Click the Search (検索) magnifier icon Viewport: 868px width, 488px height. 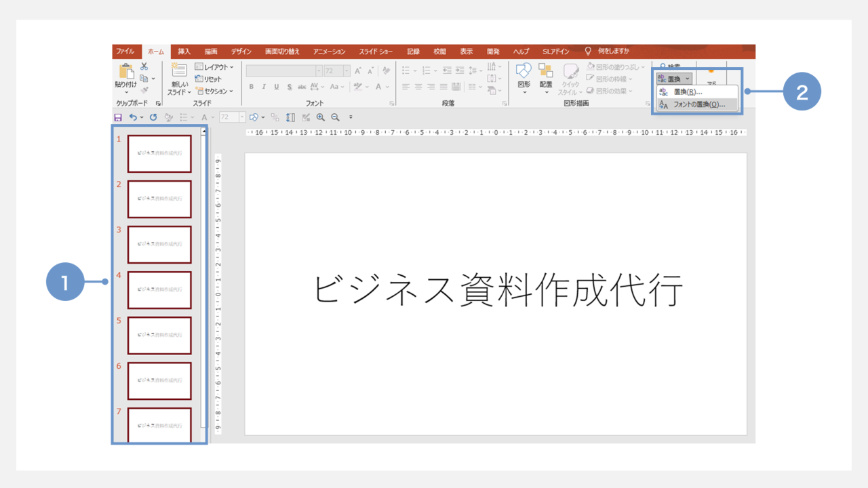coord(663,66)
